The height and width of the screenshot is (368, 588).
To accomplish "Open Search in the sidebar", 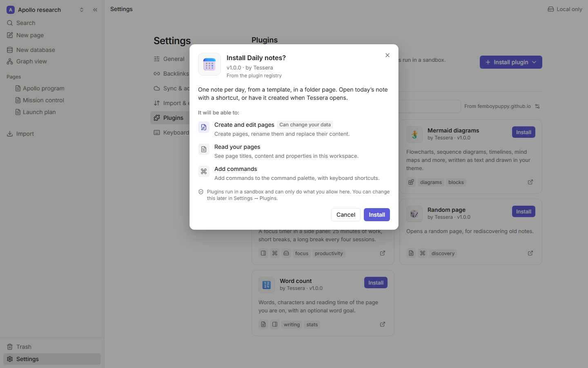I will pyautogui.click(x=52, y=23).
